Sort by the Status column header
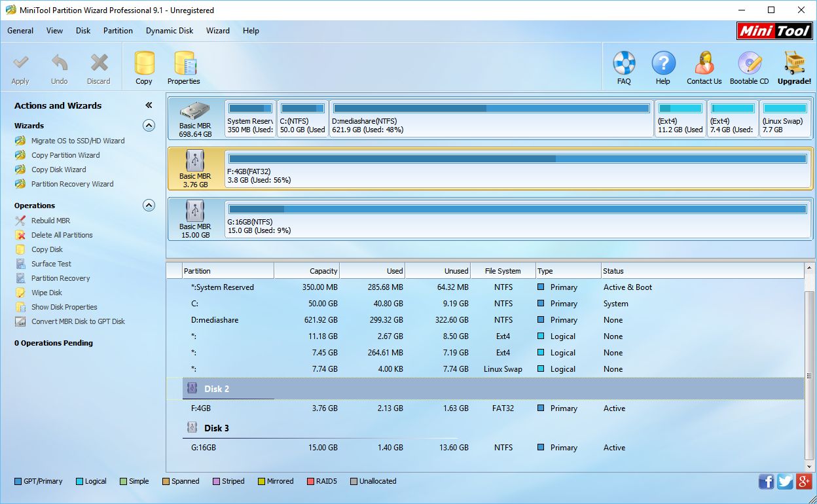Viewport: 817px width, 504px height. pyautogui.click(x=702, y=271)
